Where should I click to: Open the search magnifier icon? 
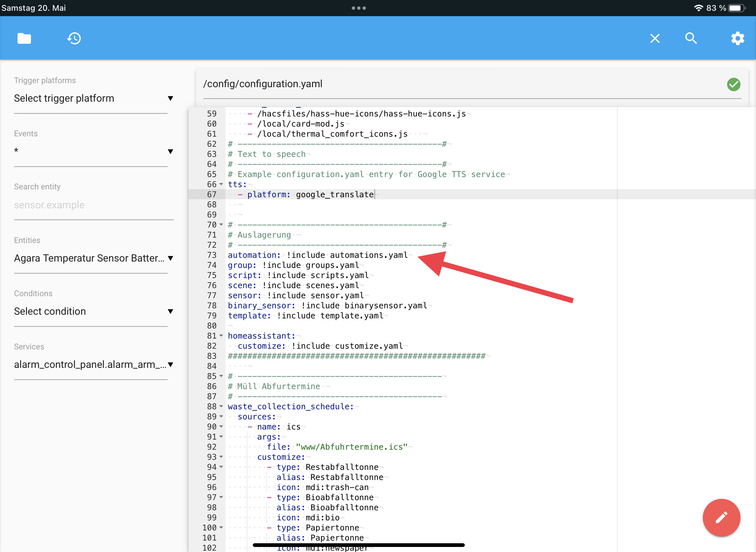(x=691, y=38)
